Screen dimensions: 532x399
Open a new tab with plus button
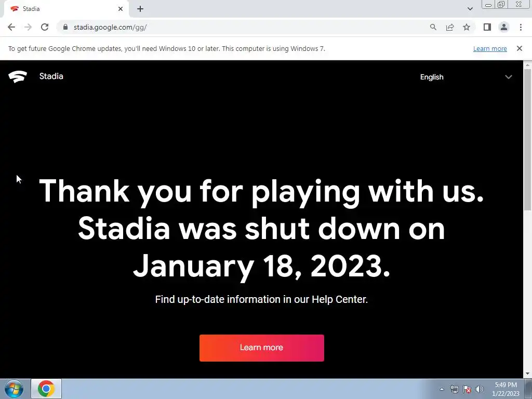pos(140,9)
